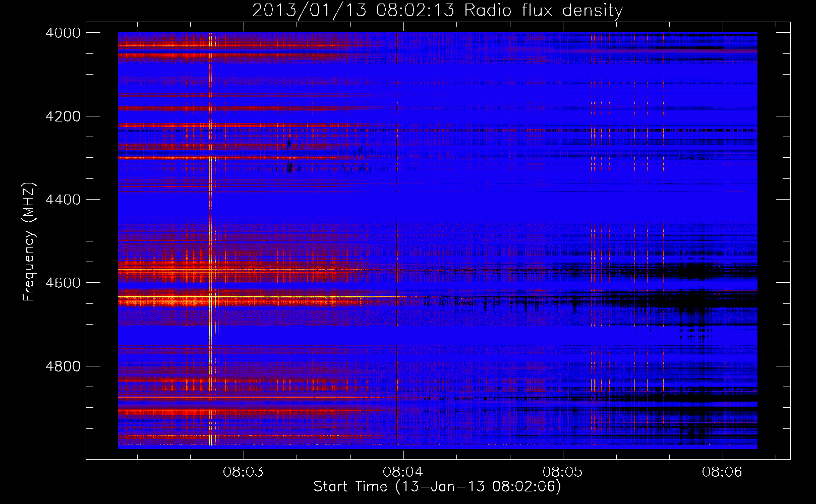Click the 4000 frequency tick label
Image resolution: width=816 pixels, height=504 pixels.
coord(63,33)
